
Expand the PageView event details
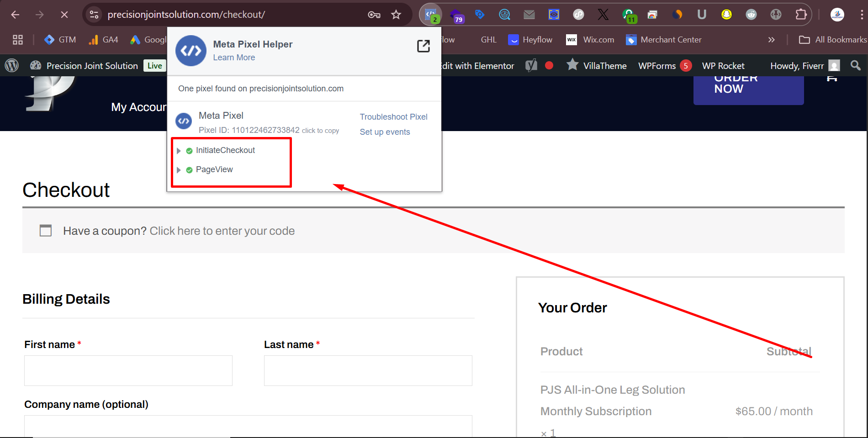click(179, 170)
